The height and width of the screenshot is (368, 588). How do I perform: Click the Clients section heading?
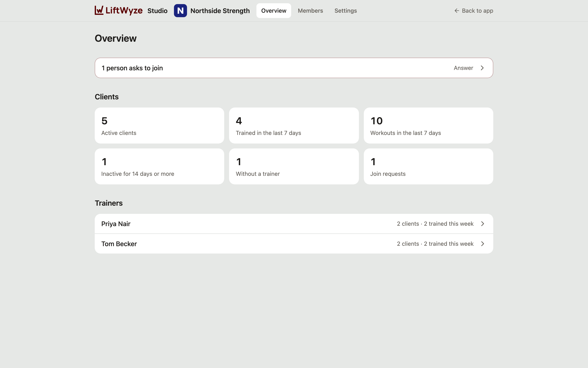pyautogui.click(x=107, y=97)
